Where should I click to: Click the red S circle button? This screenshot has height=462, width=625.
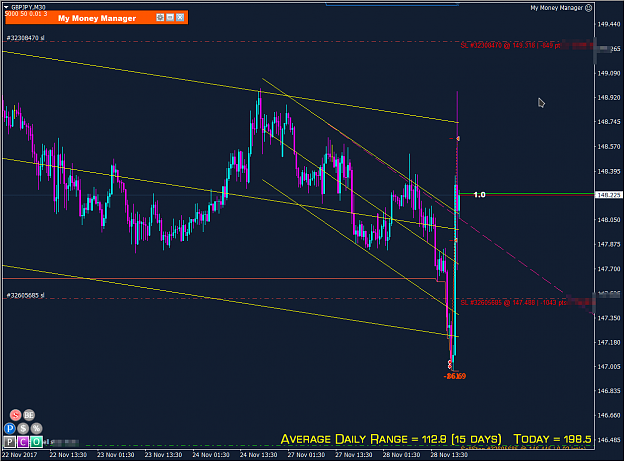coord(15,415)
